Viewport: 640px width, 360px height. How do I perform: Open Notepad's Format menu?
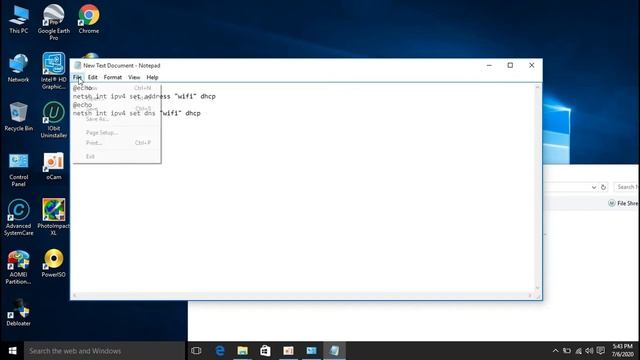pos(113,77)
